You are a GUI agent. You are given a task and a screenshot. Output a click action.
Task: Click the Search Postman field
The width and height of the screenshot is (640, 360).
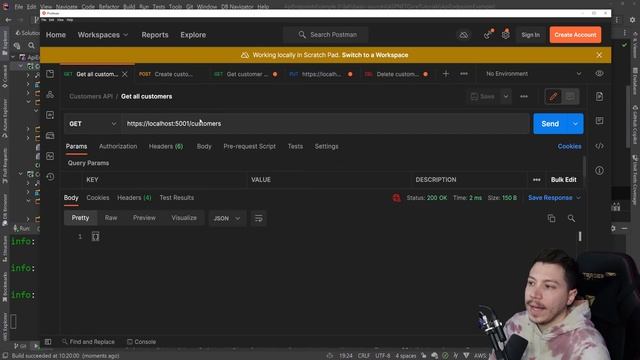click(326, 35)
